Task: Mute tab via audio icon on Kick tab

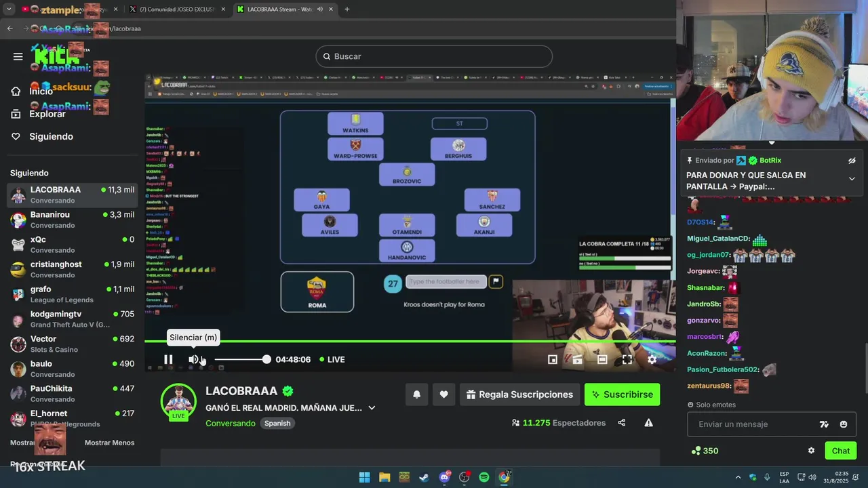Action: pyautogui.click(x=319, y=9)
